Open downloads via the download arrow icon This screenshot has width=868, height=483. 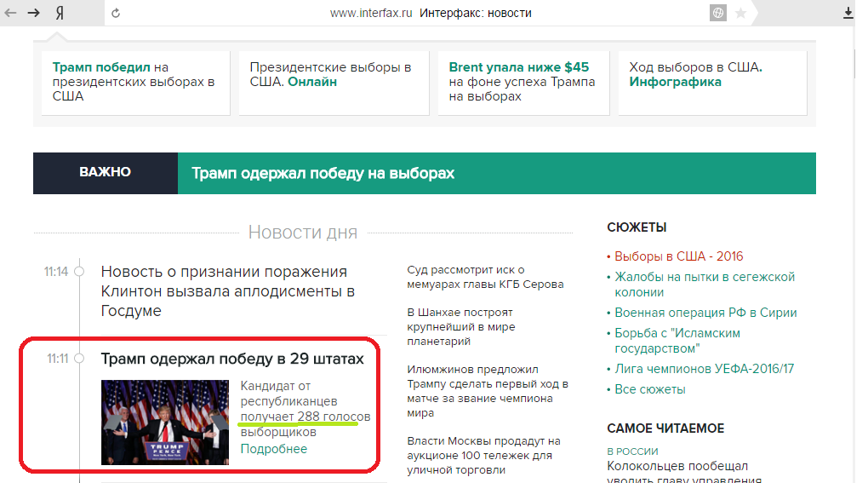(x=848, y=13)
